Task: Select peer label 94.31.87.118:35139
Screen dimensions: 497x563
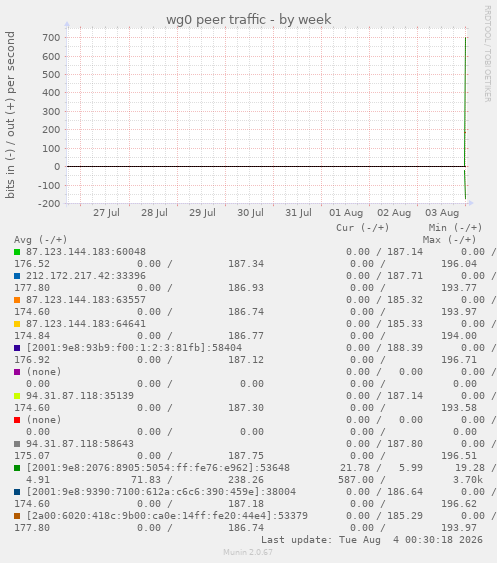Action: [80, 396]
